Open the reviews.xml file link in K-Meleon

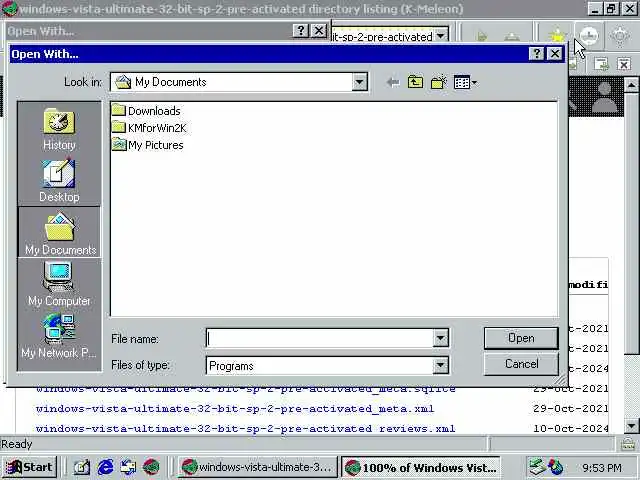[245, 429]
